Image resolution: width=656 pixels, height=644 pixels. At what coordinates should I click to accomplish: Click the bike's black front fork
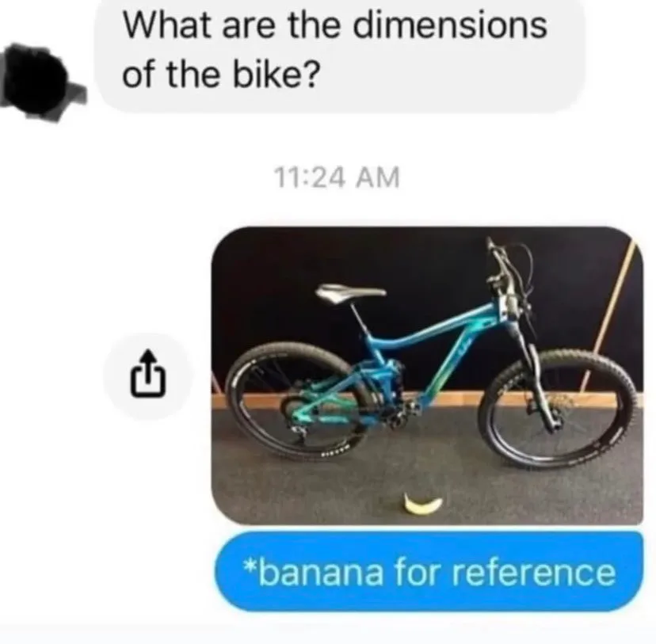click(x=540, y=376)
